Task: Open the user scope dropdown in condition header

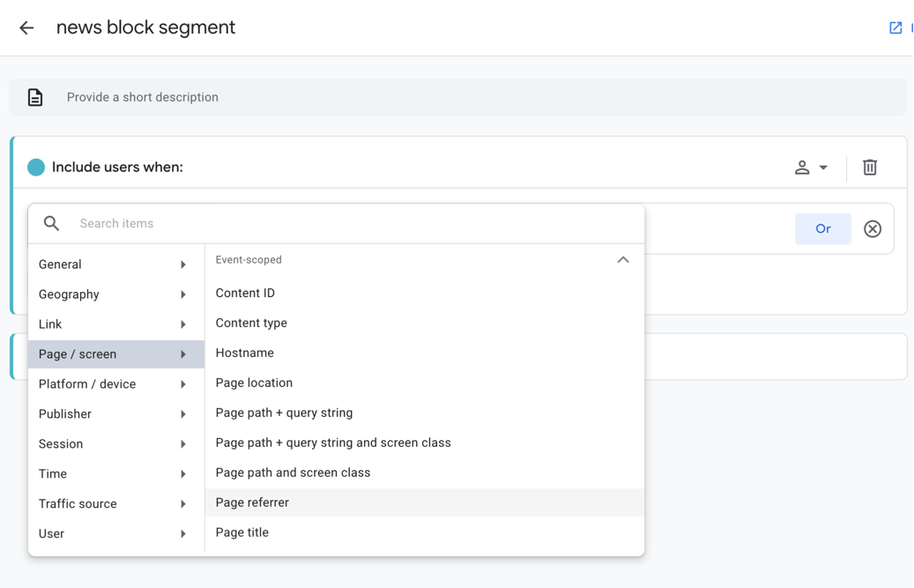Action: (811, 167)
